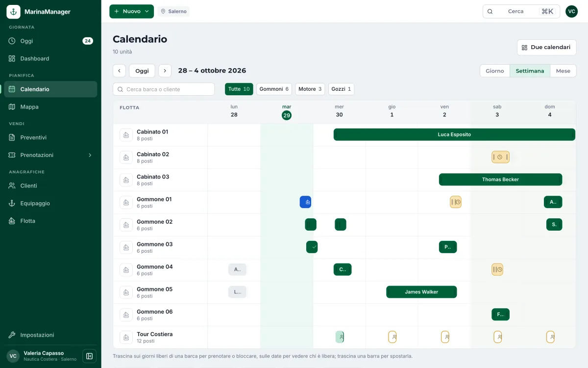588x368 pixels.
Task: Click the MarinaManager anchor logo
Action: 13,12
